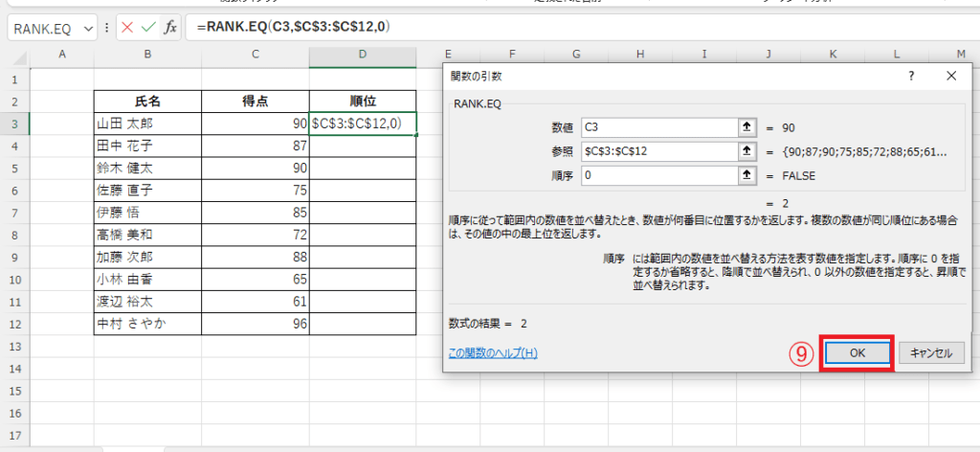Confirm formula with the green checkmark
Image resolution: width=980 pixels, height=452 pixels.
148,28
